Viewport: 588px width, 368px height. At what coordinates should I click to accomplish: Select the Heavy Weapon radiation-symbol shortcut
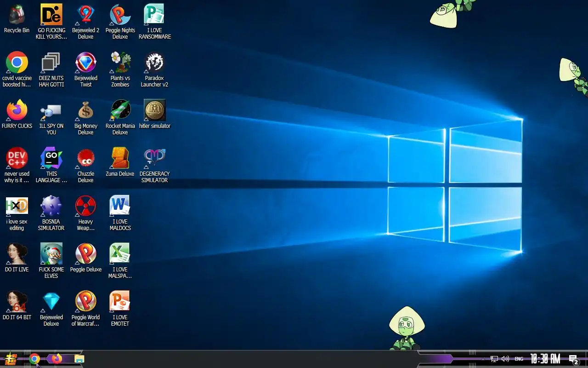(x=86, y=213)
